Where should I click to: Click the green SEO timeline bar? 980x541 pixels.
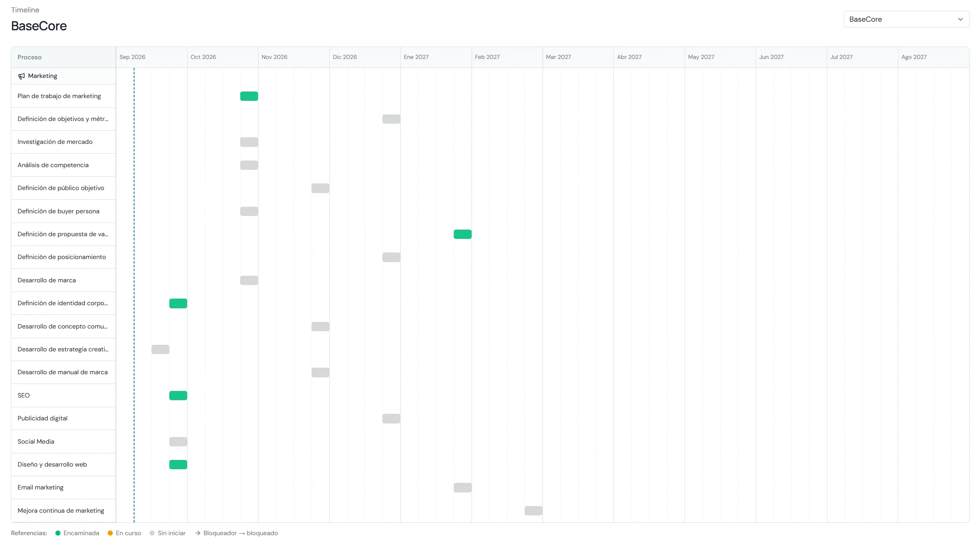178,396
